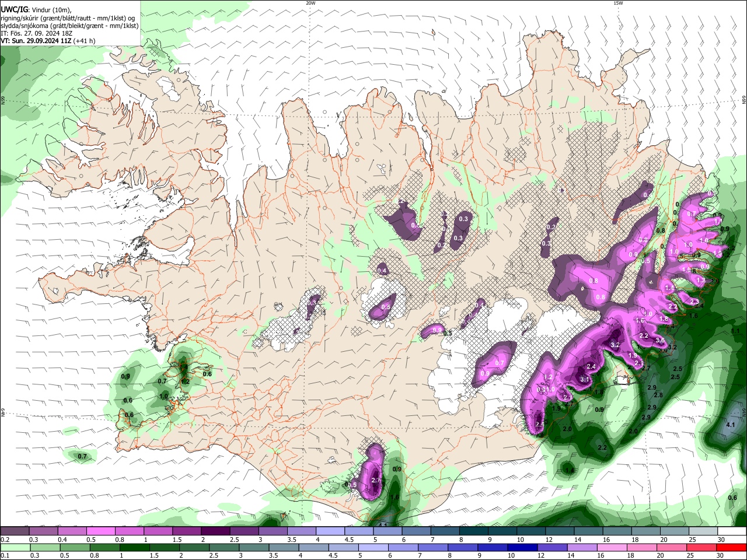Click the 'slydda/snjókoma' legend description line
This screenshot has width=747, height=560.
69,26
